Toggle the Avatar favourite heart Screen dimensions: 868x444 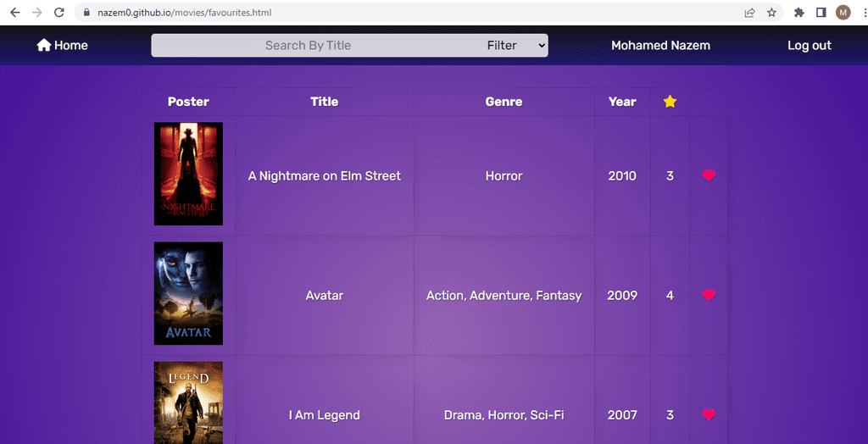pyautogui.click(x=709, y=296)
